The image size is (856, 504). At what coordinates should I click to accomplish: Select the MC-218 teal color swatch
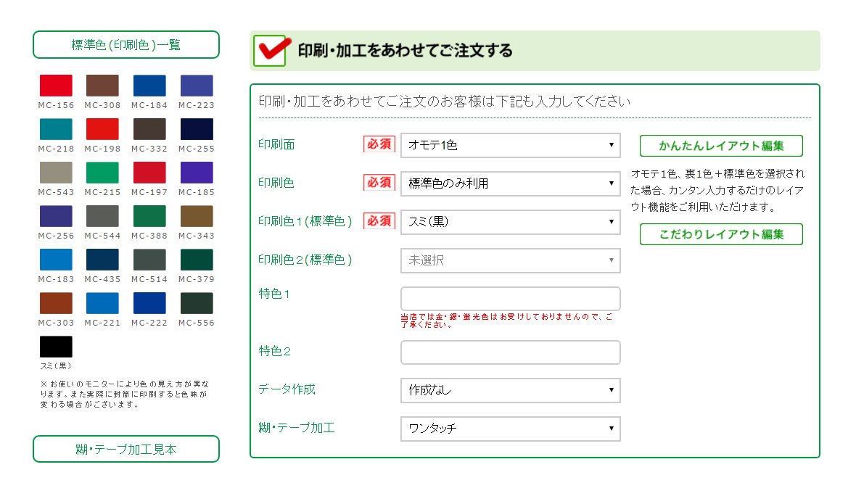(x=56, y=129)
